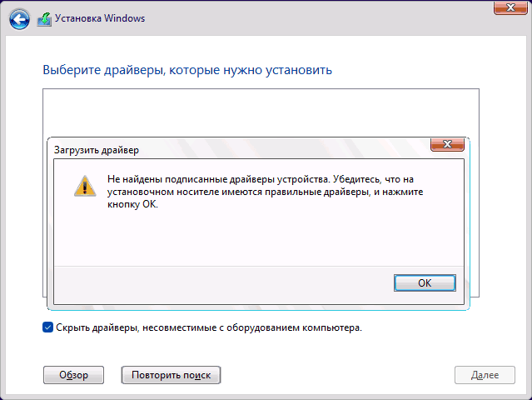Confirm the driver error with OK
The image size is (532, 400).
point(425,282)
